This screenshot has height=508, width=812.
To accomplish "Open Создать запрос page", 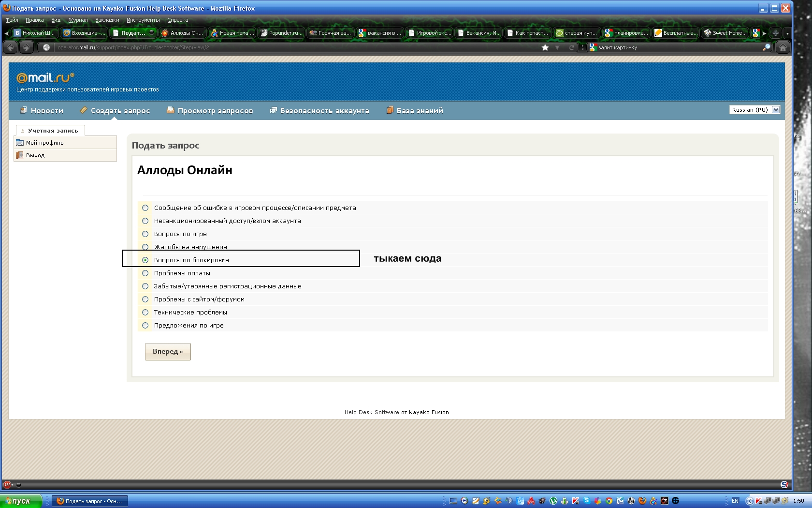I will [115, 110].
